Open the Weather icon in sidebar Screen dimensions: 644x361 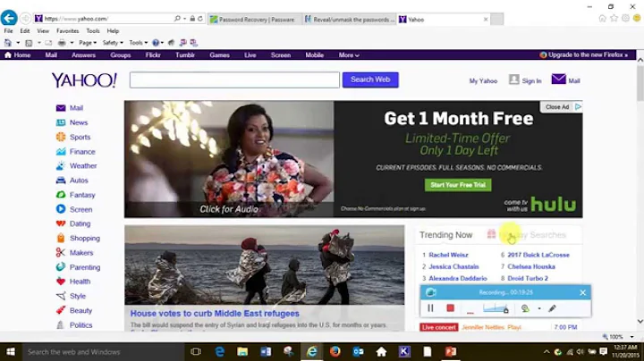pos(61,165)
